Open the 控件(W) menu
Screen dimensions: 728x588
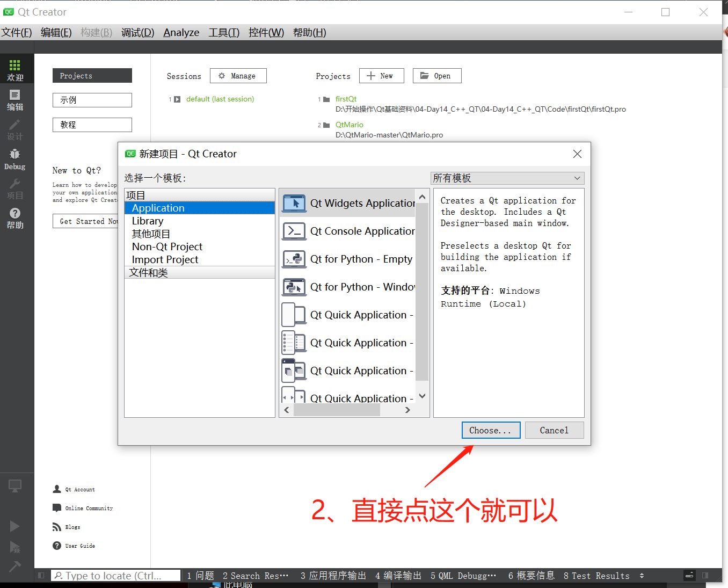tap(266, 33)
